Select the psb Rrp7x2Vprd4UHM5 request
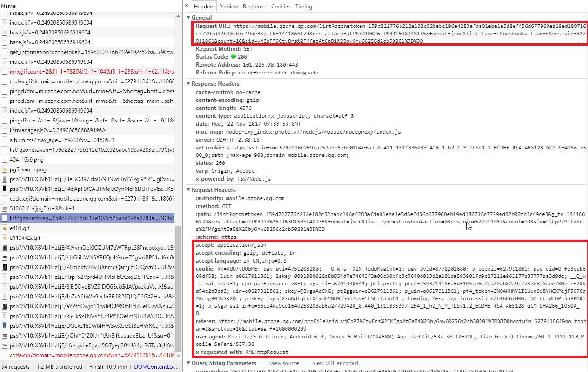Screen dimensions: 588x372 (87, 277)
